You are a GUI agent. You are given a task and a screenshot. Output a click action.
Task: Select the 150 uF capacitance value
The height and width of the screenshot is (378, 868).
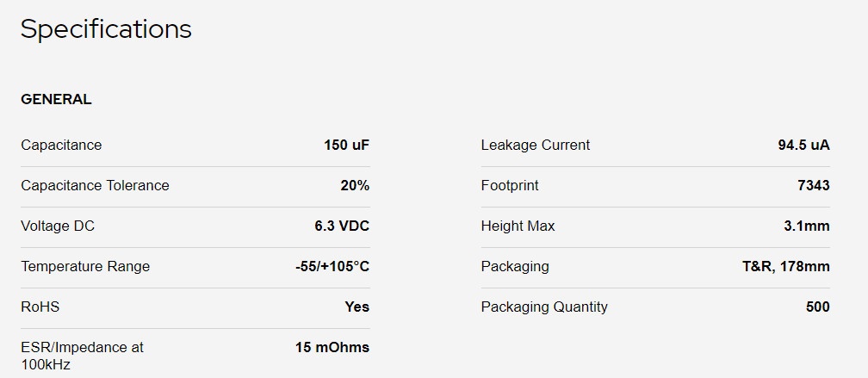click(x=346, y=145)
